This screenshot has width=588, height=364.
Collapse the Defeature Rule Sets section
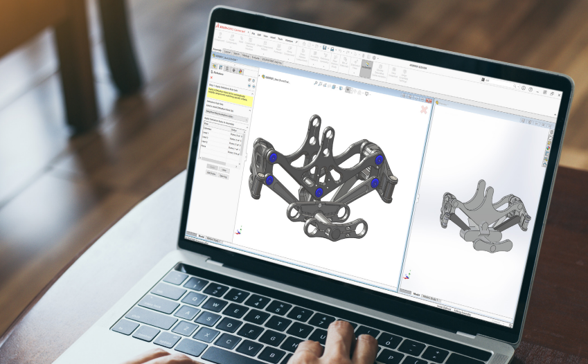[250, 111]
